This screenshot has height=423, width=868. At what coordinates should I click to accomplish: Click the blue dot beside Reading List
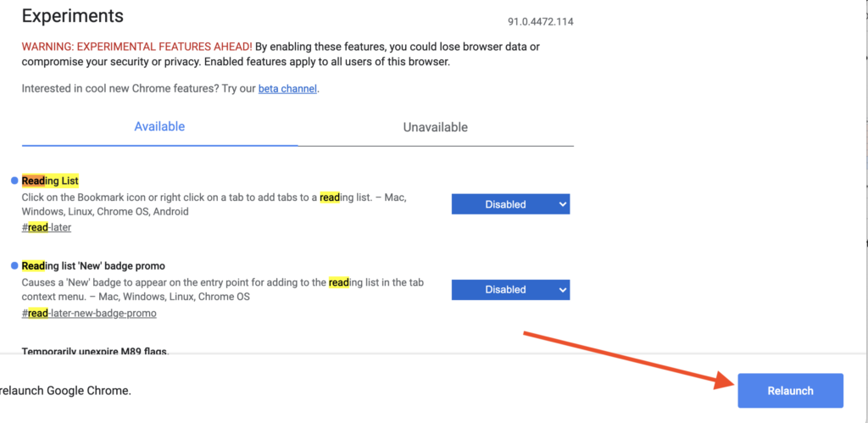[14, 181]
